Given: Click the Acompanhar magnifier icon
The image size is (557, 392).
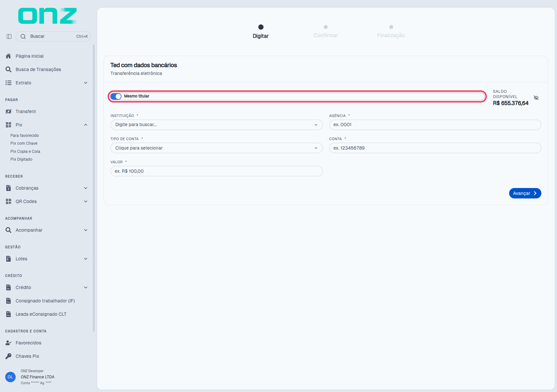Looking at the screenshot, I should (8, 230).
